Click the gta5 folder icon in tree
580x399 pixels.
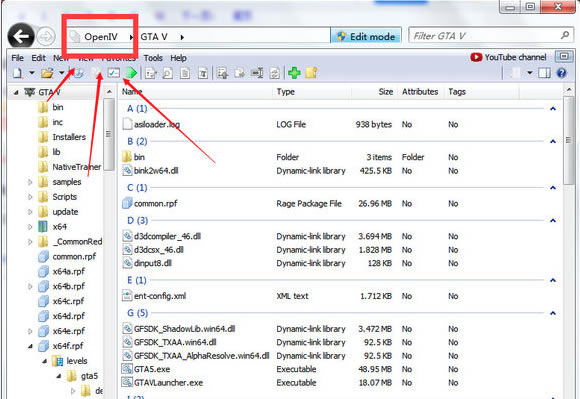(71, 376)
